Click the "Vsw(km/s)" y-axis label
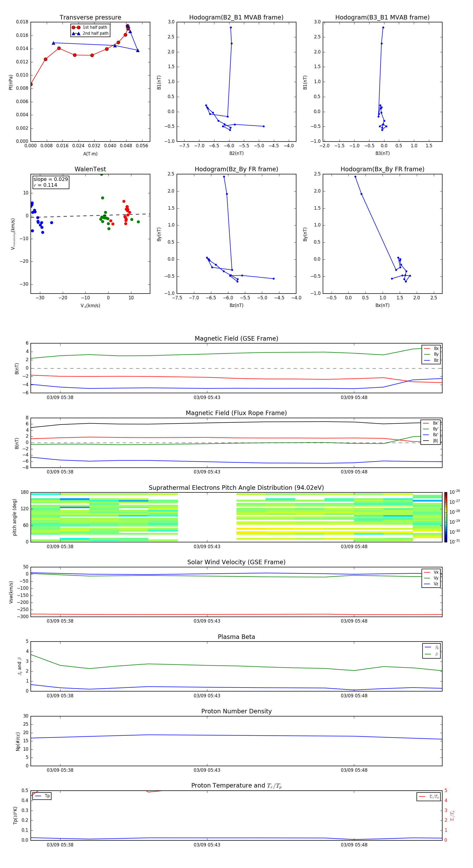 pos(11,592)
